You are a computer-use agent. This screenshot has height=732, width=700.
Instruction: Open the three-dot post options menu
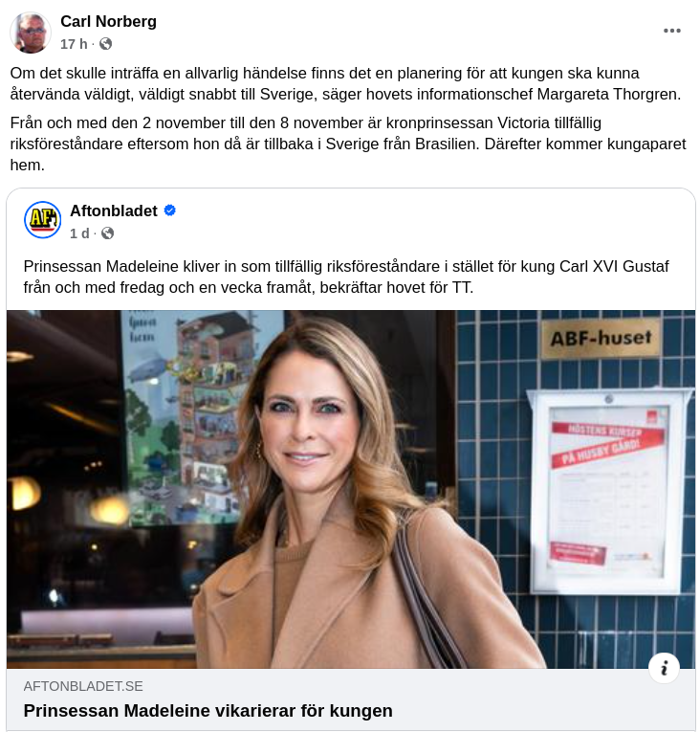click(672, 31)
